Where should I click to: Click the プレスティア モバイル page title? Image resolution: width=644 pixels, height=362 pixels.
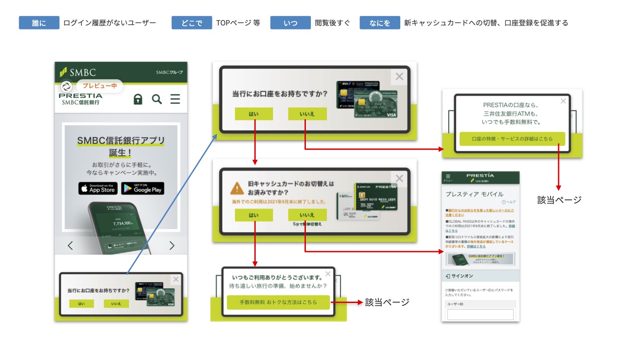point(475,194)
